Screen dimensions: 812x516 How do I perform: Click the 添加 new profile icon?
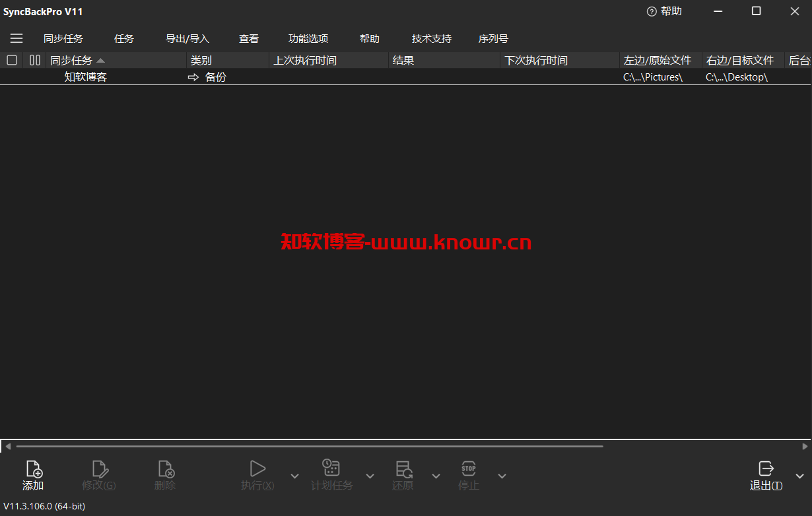[33, 469]
